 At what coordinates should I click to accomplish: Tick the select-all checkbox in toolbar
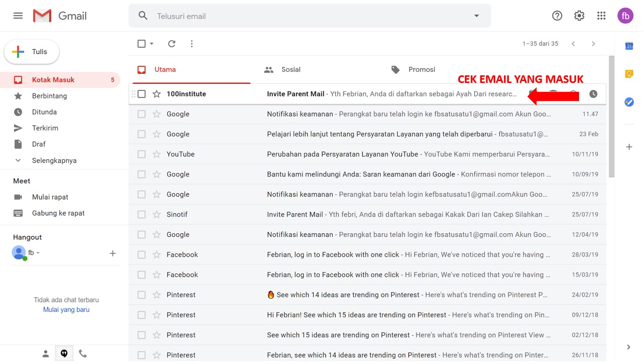tap(141, 44)
